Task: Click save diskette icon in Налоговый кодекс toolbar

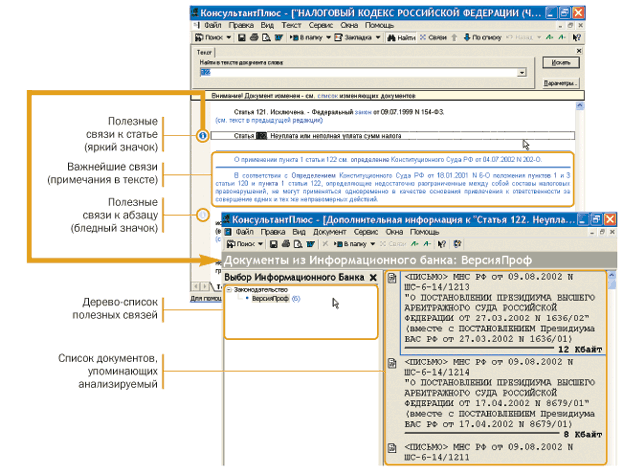Action: coord(241,37)
